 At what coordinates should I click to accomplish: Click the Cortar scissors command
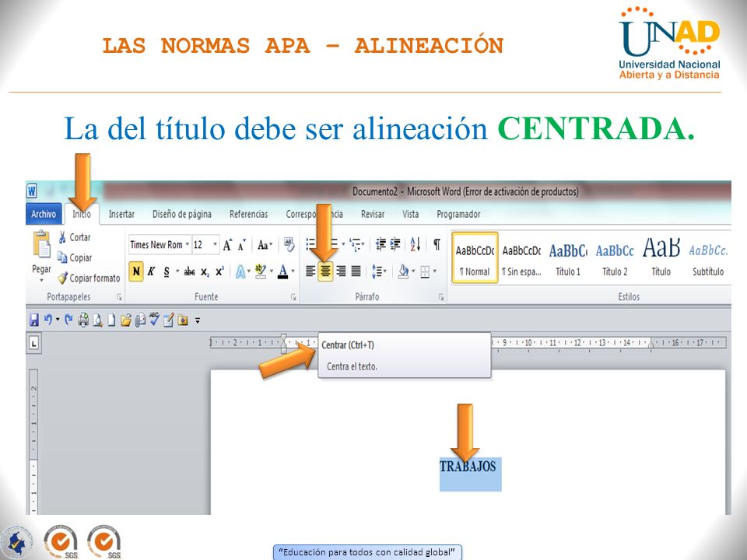74,236
